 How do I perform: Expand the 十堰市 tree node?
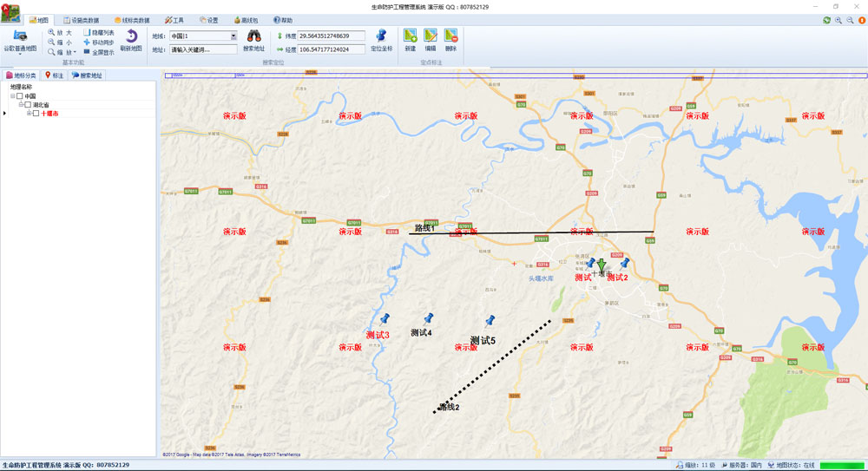click(29, 114)
